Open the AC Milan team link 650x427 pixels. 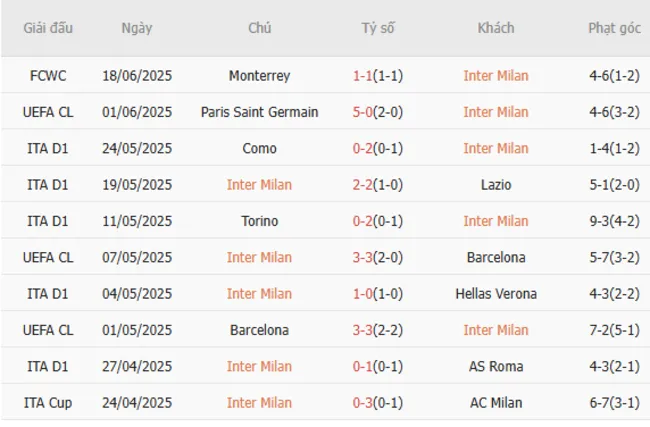[496, 403]
